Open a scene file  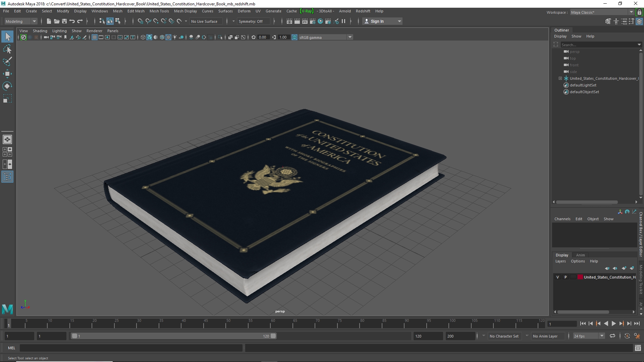pos(57,21)
